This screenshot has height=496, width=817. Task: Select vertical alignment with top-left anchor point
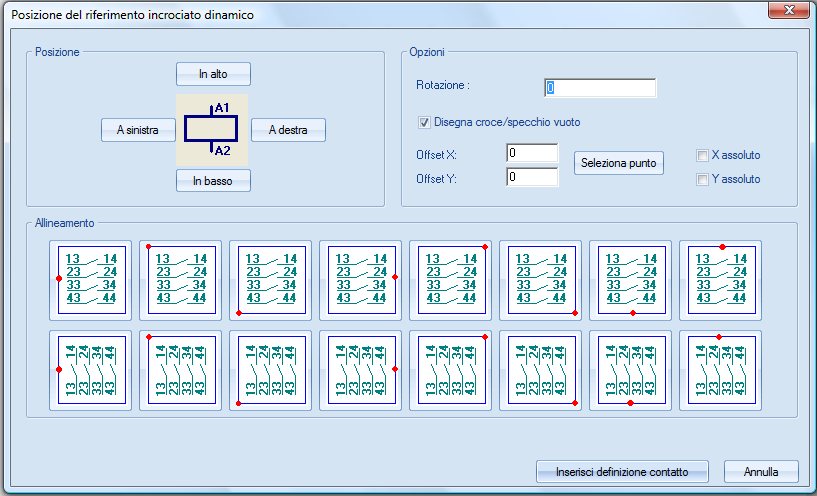(181, 370)
